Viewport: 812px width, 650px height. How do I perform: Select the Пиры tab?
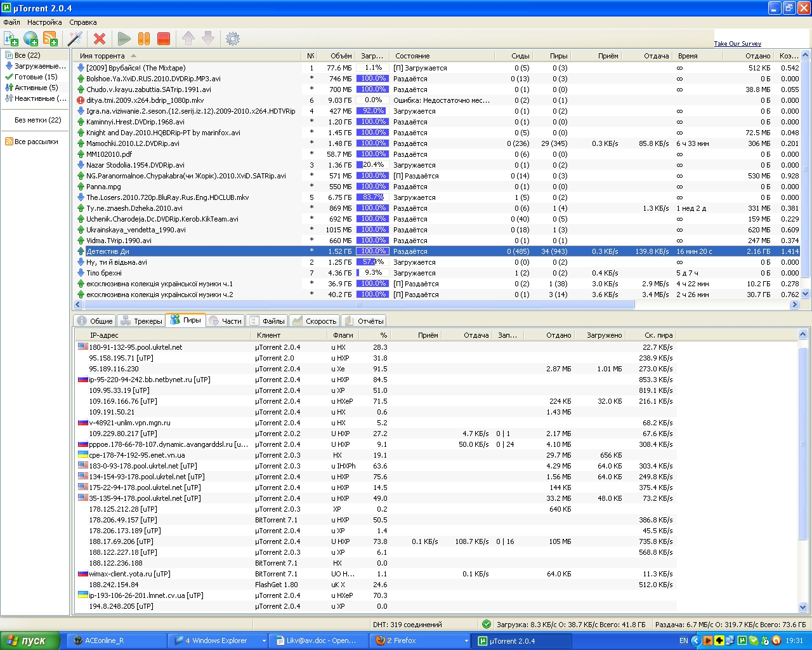point(185,320)
